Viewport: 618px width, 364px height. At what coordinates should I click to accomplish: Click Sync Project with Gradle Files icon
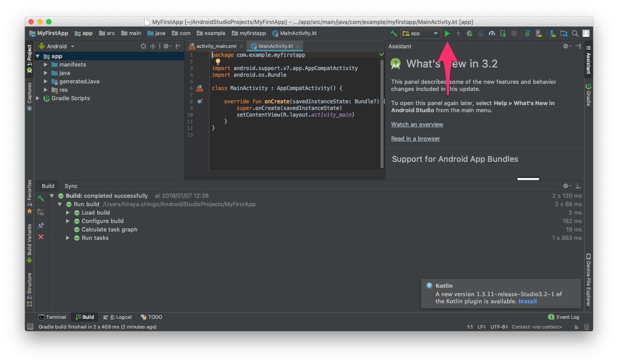(x=527, y=33)
